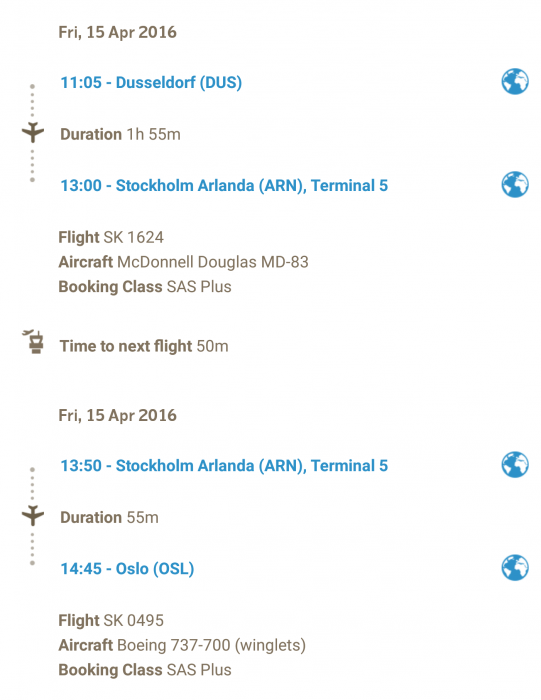Click the Duration 1h 55m label
The width and height of the screenshot is (541, 700).
tap(121, 134)
